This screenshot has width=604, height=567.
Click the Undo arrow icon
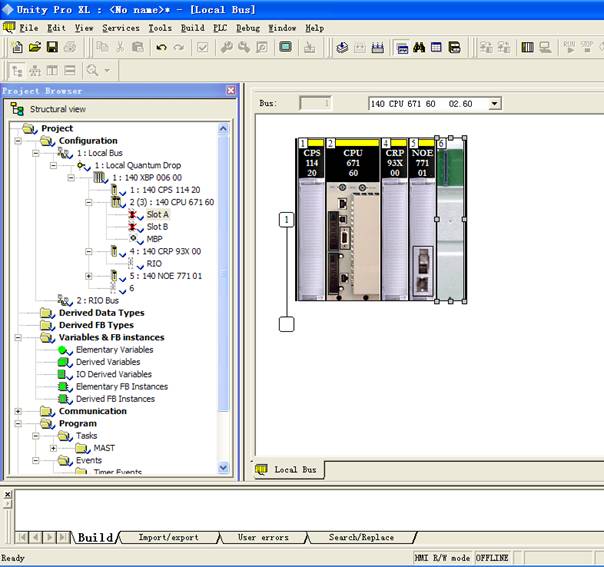click(162, 47)
